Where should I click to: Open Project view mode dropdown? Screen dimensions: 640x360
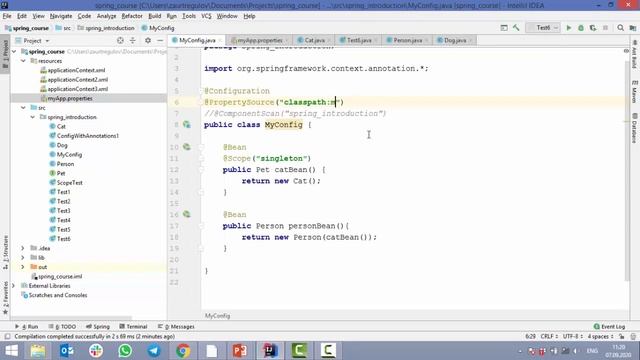click(x=47, y=41)
